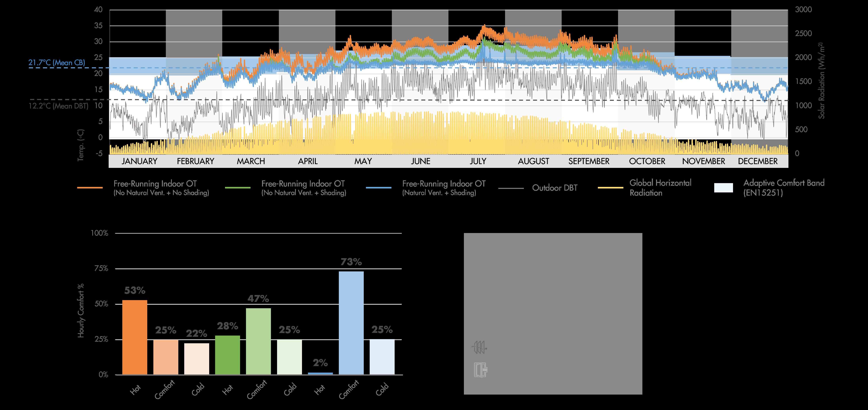Click the blue Natural Vent. + Shading legend line

(378, 188)
